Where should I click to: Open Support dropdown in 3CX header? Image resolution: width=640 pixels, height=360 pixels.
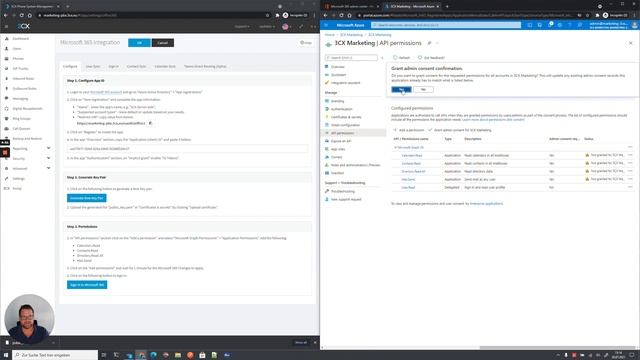242,27
